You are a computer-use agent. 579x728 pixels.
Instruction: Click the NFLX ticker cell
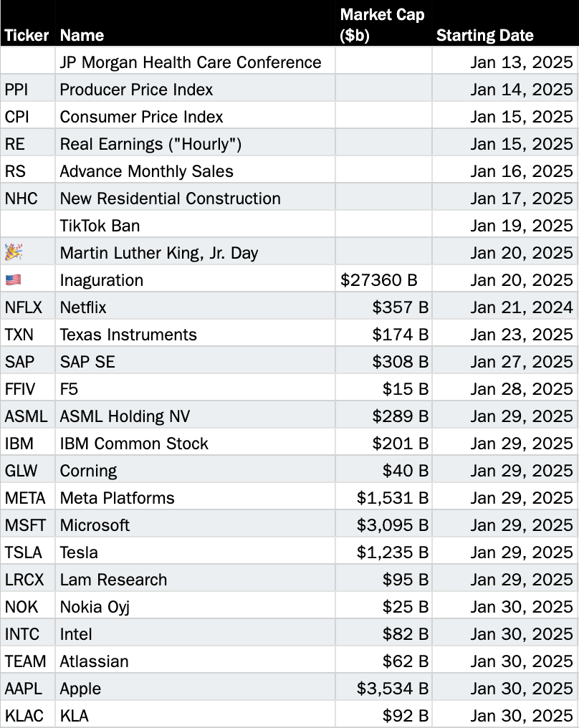click(x=24, y=307)
